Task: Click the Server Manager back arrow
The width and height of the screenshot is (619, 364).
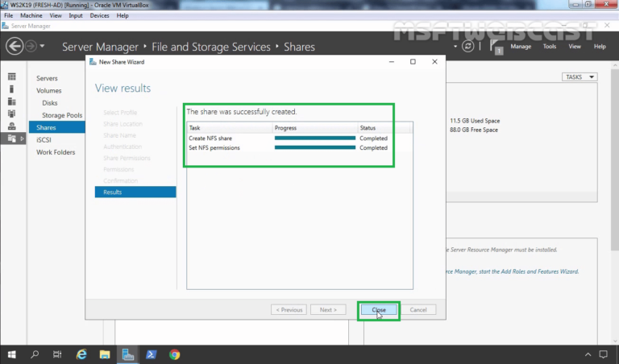Action: 15,47
